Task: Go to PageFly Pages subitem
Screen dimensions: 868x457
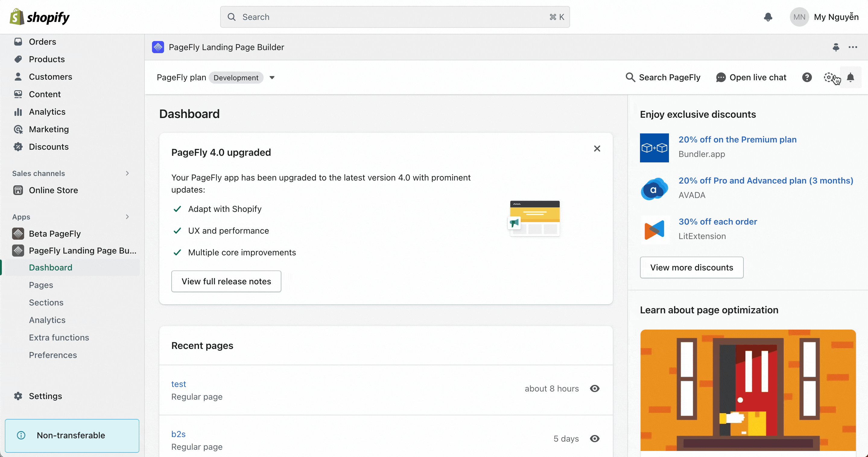Action: pyautogui.click(x=41, y=285)
